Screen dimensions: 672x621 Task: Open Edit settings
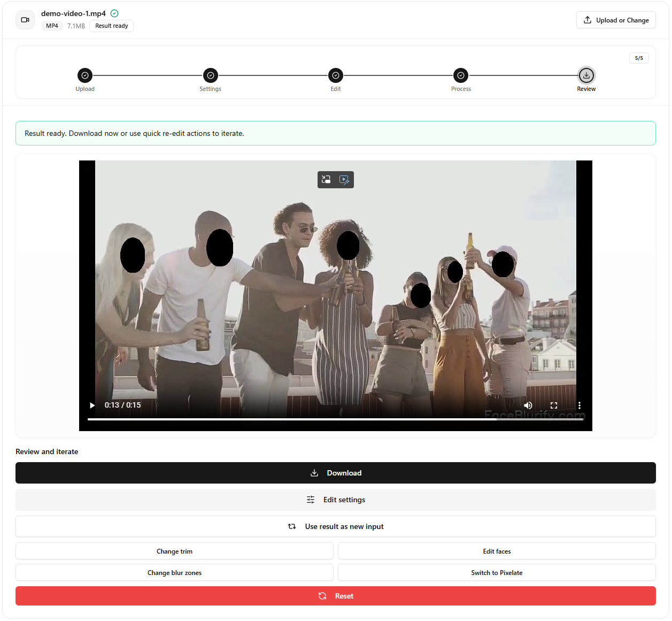click(336, 500)
